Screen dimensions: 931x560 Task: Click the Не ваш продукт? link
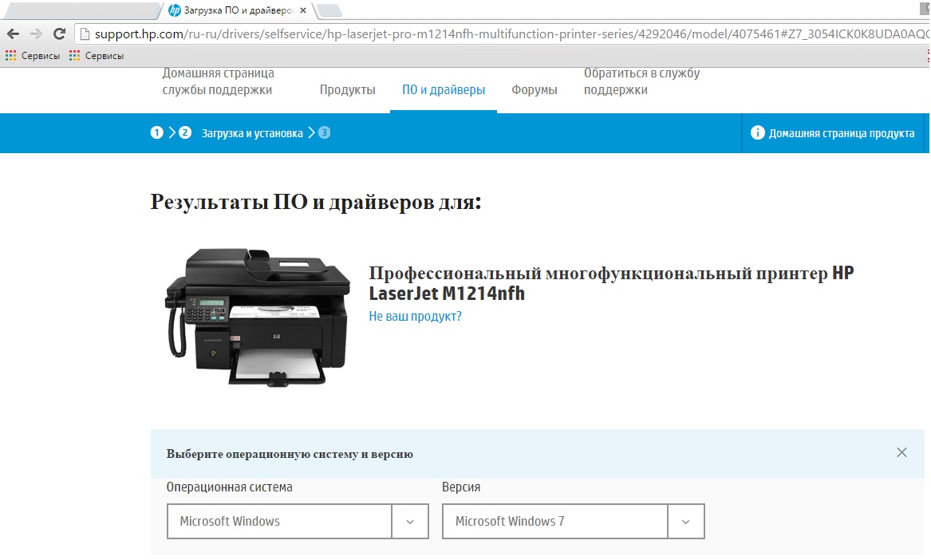pyautogui.click(x=415, y=316)
